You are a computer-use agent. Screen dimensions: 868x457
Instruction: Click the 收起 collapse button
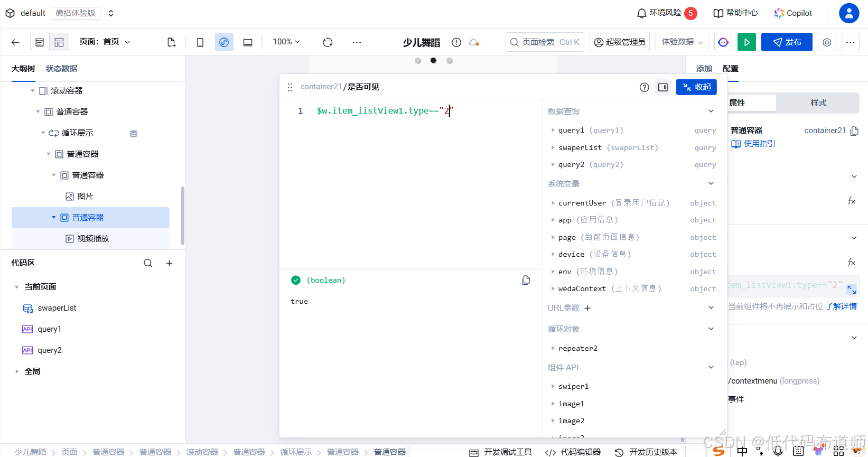point(696,87)
